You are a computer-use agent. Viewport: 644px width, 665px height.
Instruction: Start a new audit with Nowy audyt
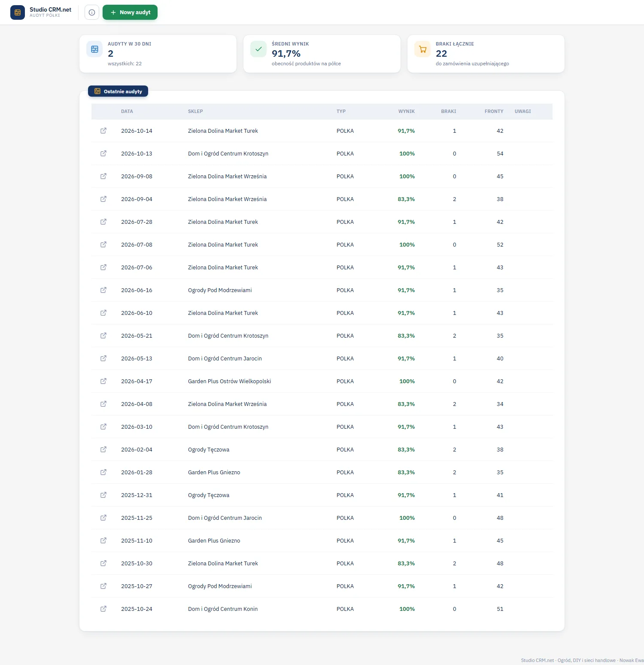coord(130,12)
